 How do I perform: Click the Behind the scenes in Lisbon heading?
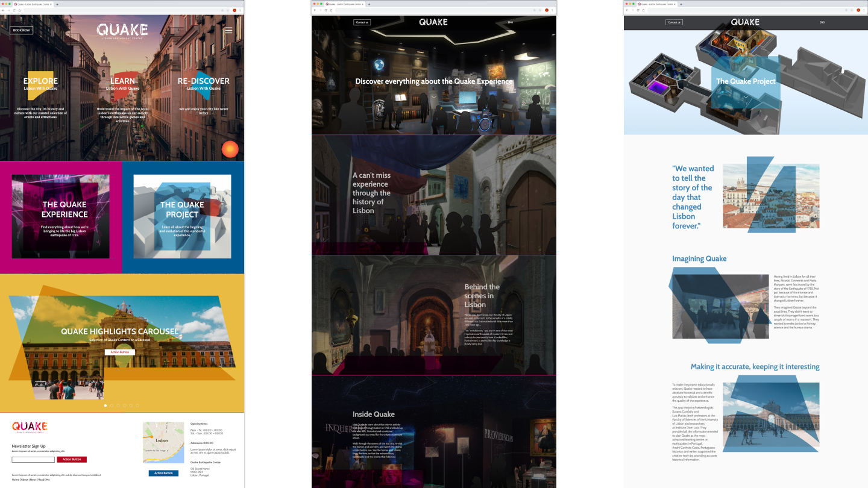[482, 296]
